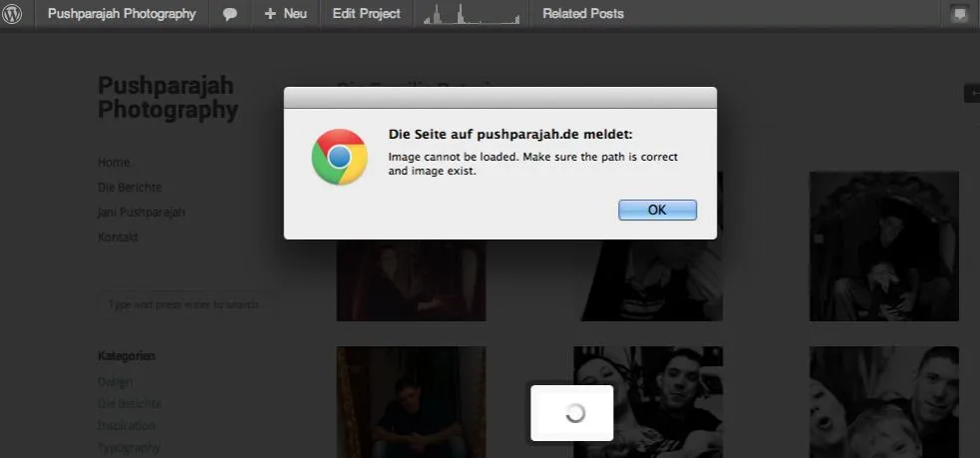Open the Pushparajah Photography admin bar menu

pyautogui.click(x=122, y=14)
